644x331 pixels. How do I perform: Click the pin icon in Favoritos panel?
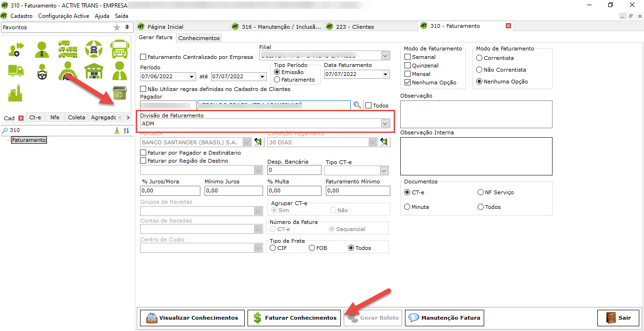tap(127, 27)
